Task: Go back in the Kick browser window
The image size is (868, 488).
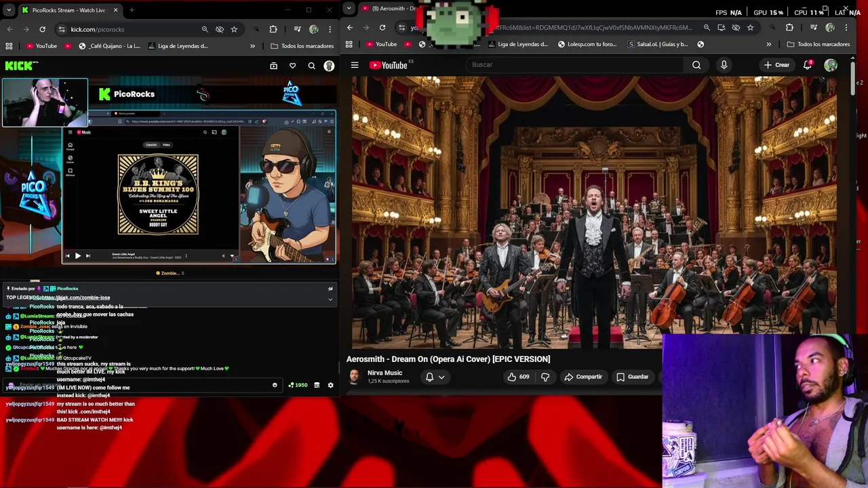Action: pos(10,29)
